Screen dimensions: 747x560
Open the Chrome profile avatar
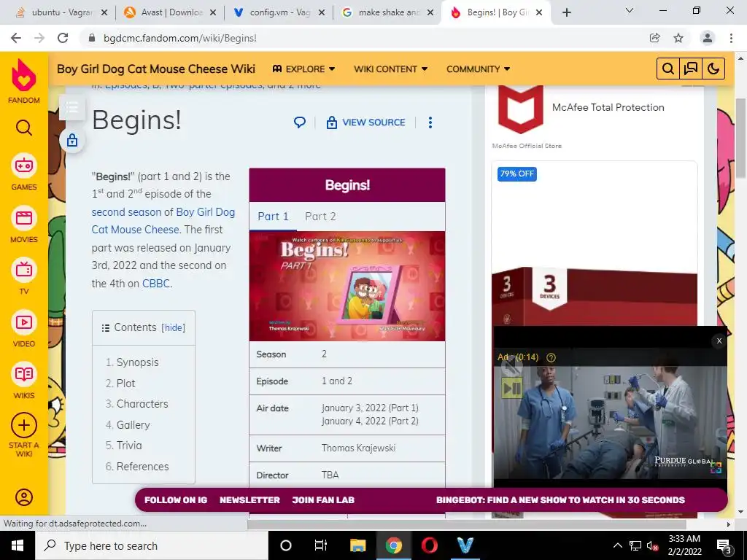708,38
